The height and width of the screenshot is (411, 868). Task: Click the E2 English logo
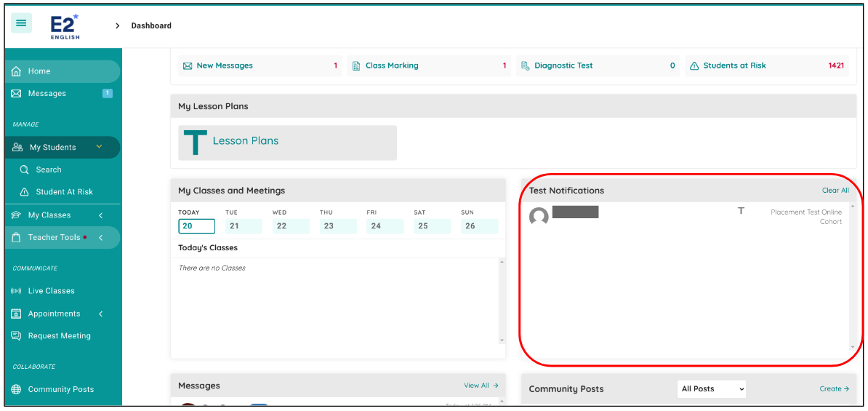(x=65, y=26)
